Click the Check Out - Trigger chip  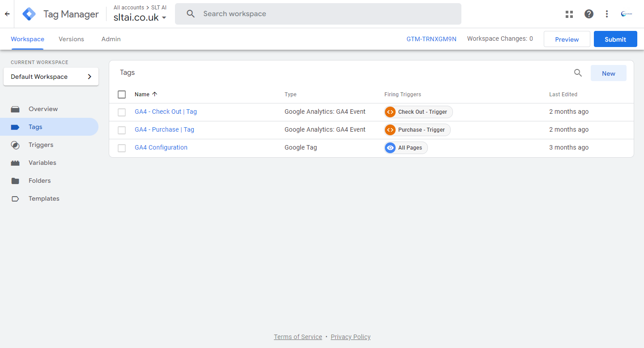tap(418, 112)
